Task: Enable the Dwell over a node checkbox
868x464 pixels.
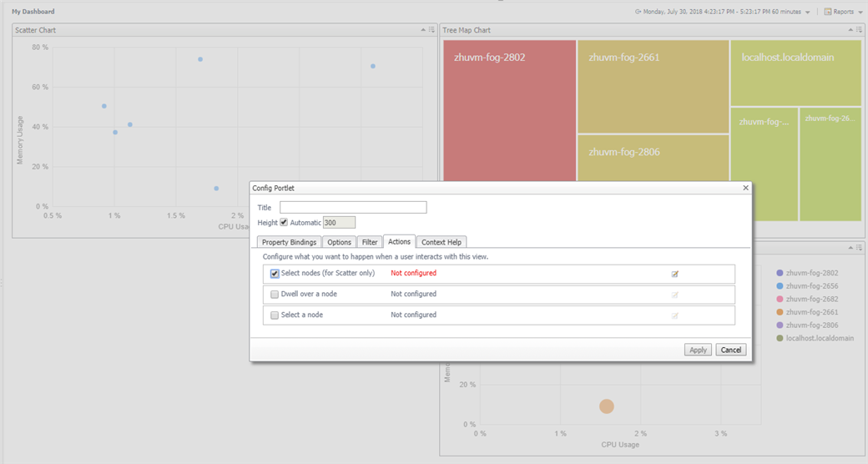Action: click(275, 295)
